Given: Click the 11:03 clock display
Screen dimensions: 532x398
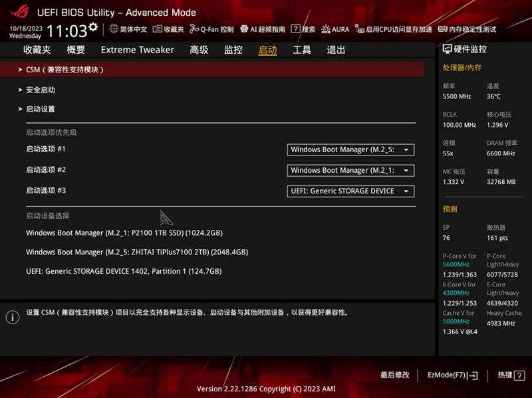Looking at the screenshot, I should (67, 31).
